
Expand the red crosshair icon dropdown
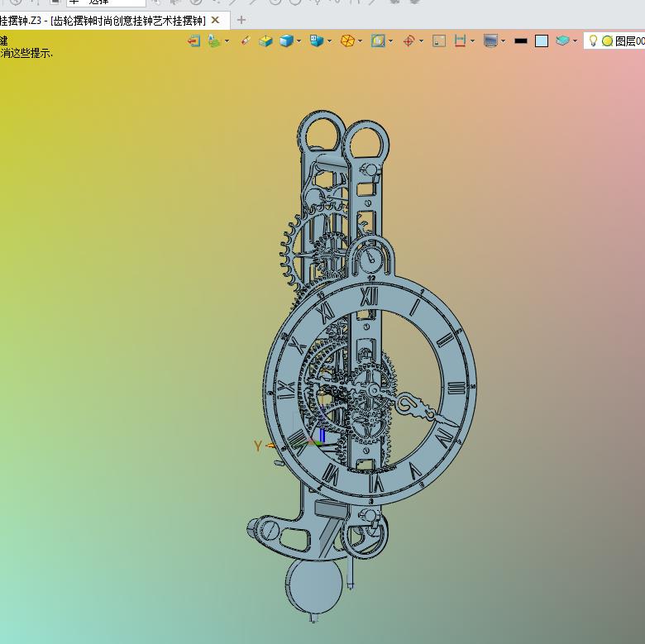point(421,41)
